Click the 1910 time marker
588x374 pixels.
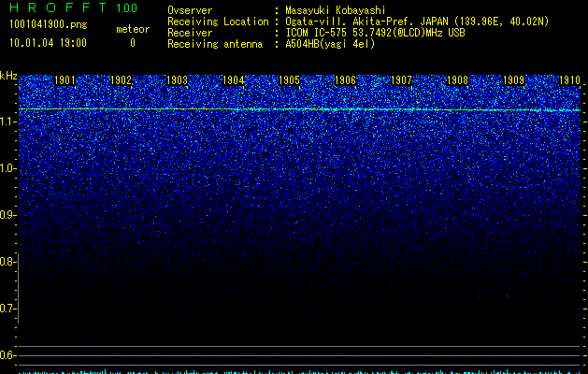[x=569, y=80]
